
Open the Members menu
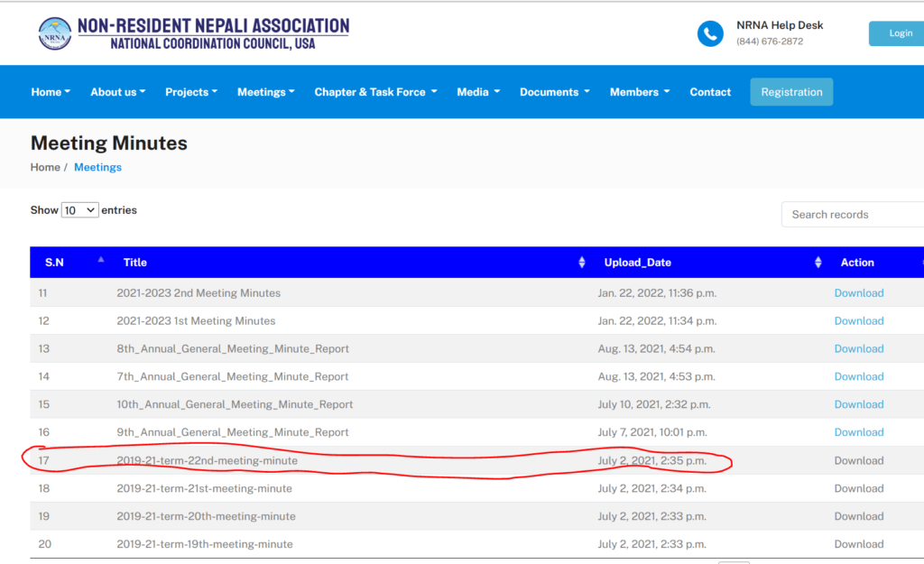coord(639,92)
